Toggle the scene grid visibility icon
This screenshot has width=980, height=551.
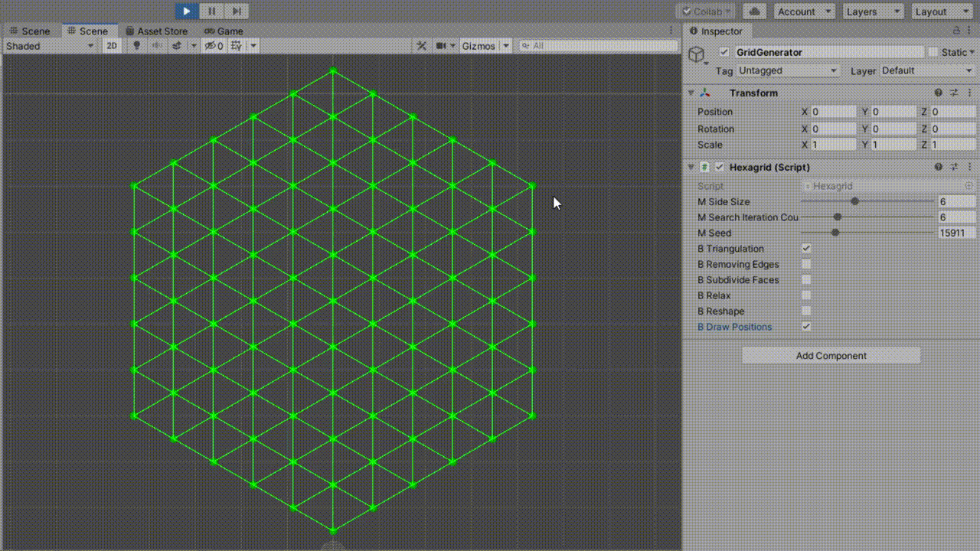coord(236,46)
